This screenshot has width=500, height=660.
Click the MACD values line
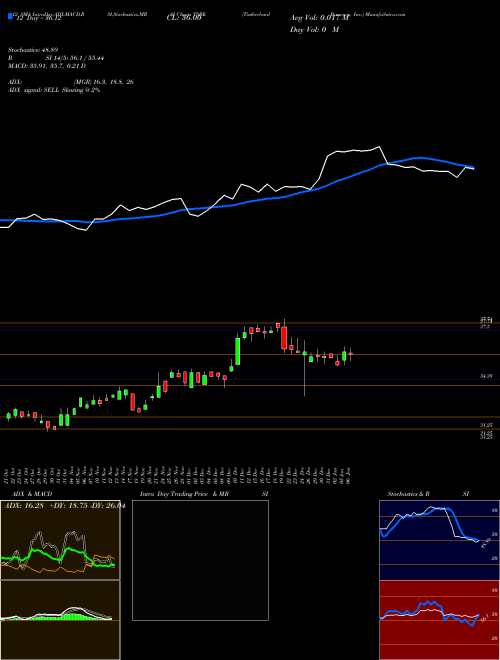tap(47, 66)
